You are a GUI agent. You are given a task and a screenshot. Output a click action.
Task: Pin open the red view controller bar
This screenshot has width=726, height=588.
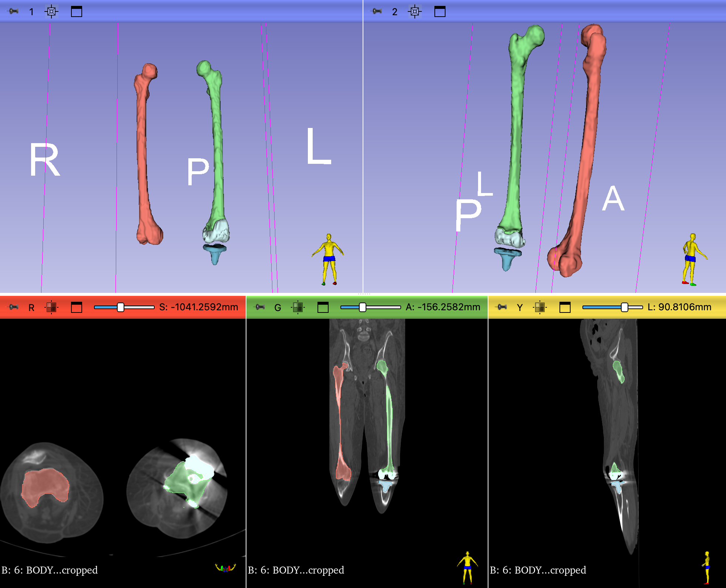14,307
